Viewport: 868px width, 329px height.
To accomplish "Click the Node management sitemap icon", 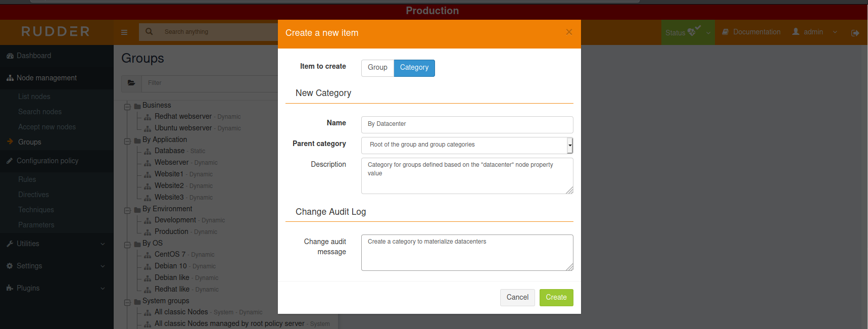I will [10, 78].
